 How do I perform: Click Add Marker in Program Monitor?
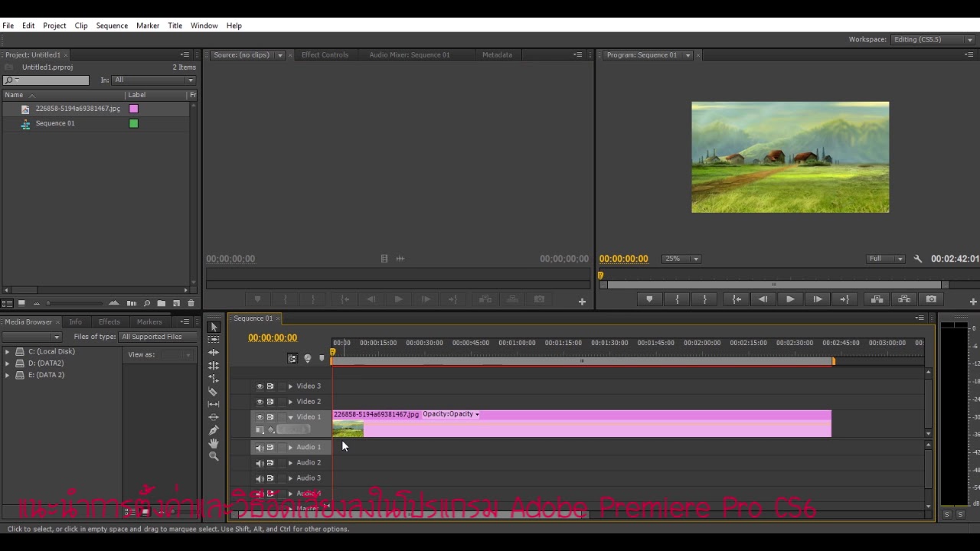point(649,299)
